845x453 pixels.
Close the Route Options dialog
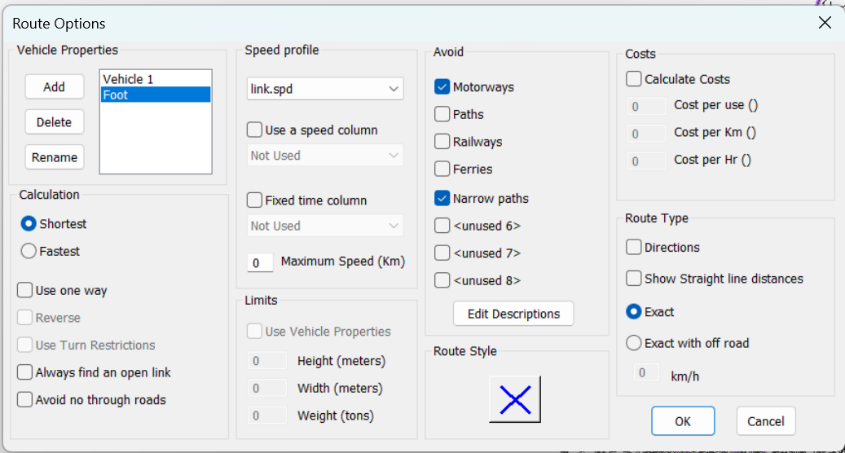click(x=824, y=23)
